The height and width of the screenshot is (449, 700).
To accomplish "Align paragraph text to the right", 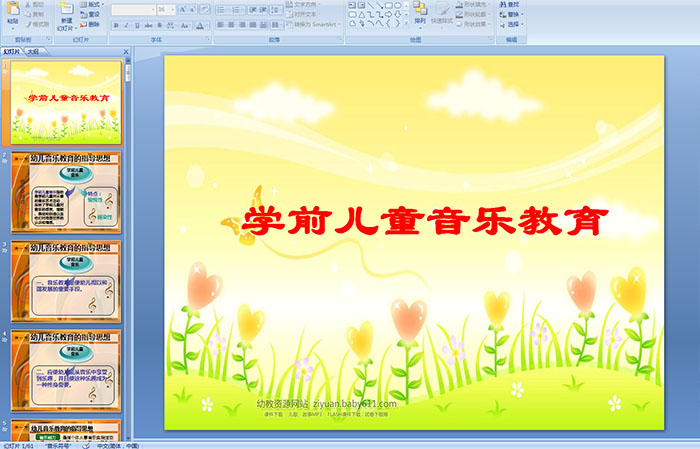I will click(x=242, y=25).
